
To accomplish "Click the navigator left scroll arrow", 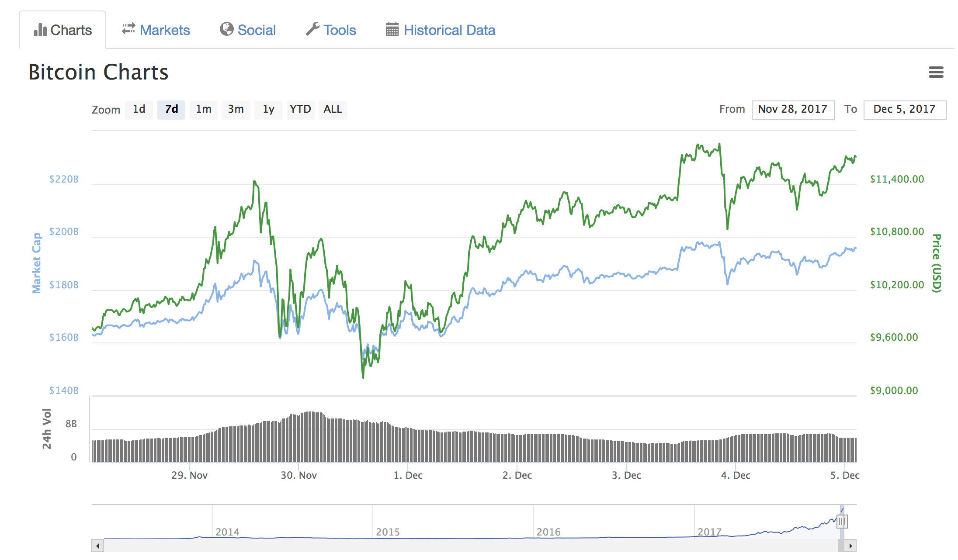I will (x=97, y=546).
